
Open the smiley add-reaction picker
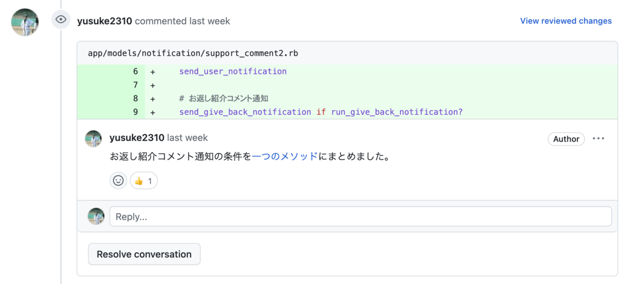pos(118,181)
